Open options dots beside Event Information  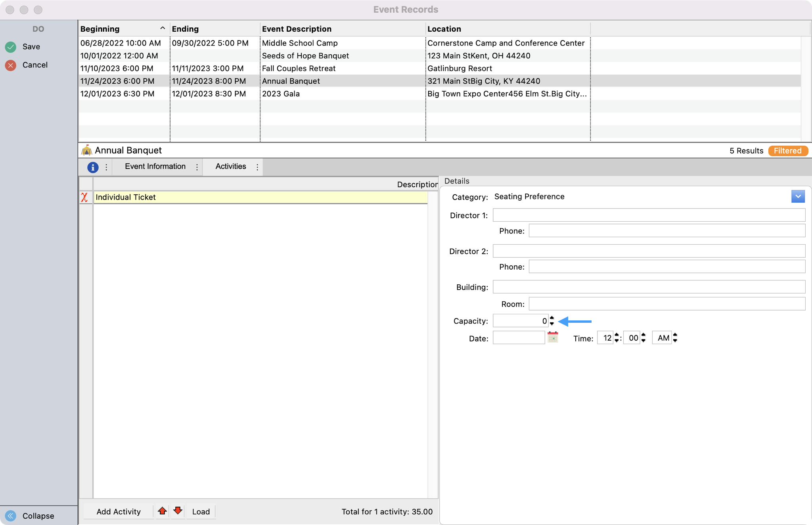click(197, 167)
